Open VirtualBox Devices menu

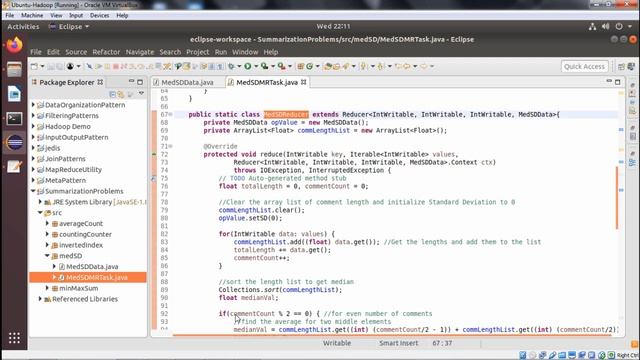coord(99,16)
